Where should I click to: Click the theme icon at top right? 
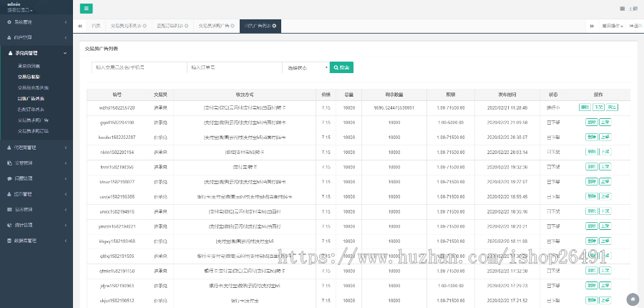pos(623,9)
